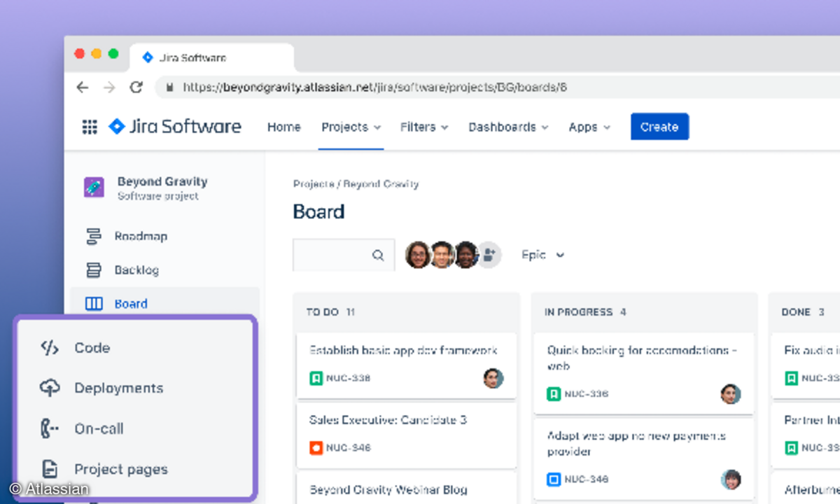The image size is (840, 504).
Task: Click assignee avatar on Establish basic app card
Action: click(493, 378)
